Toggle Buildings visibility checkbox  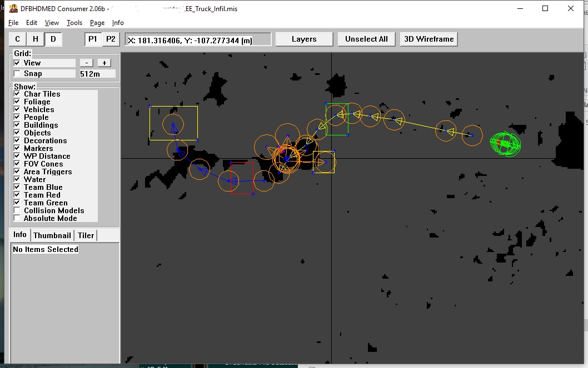pos(17,125)
